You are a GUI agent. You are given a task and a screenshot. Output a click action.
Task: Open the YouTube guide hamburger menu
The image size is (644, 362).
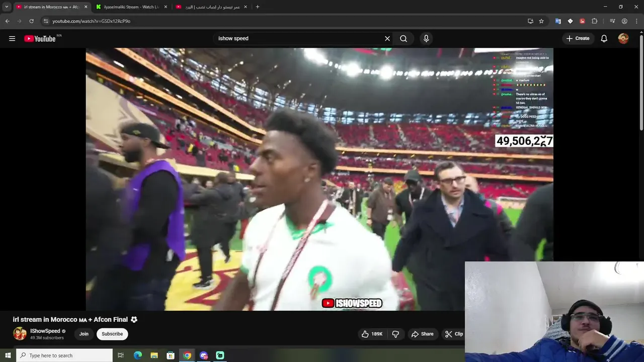[x=12, y=39]
